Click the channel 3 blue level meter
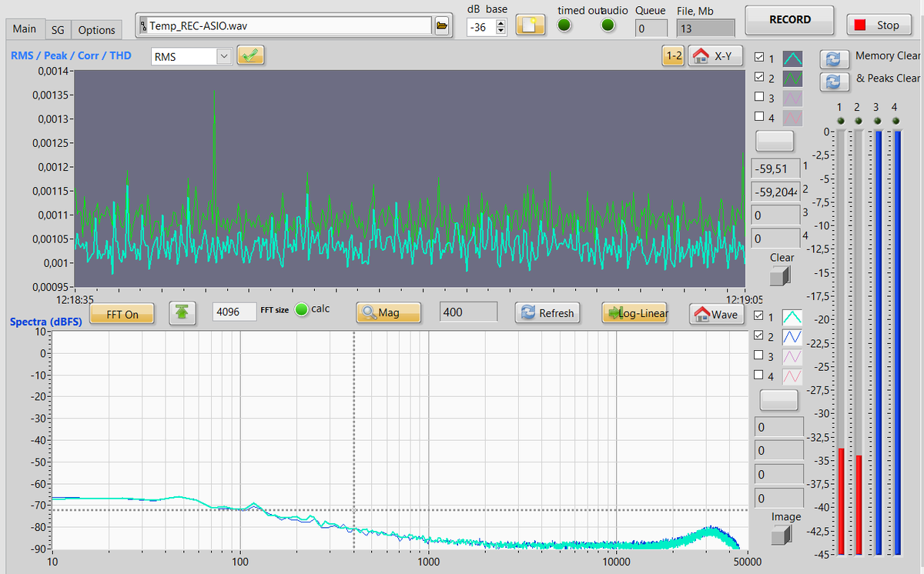 pos(879,342)
